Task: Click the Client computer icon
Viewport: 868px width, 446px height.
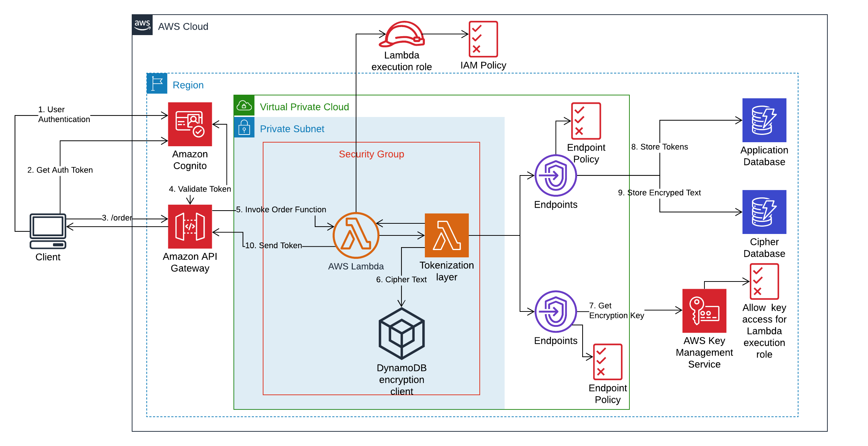Action: [x=48, y=231]
